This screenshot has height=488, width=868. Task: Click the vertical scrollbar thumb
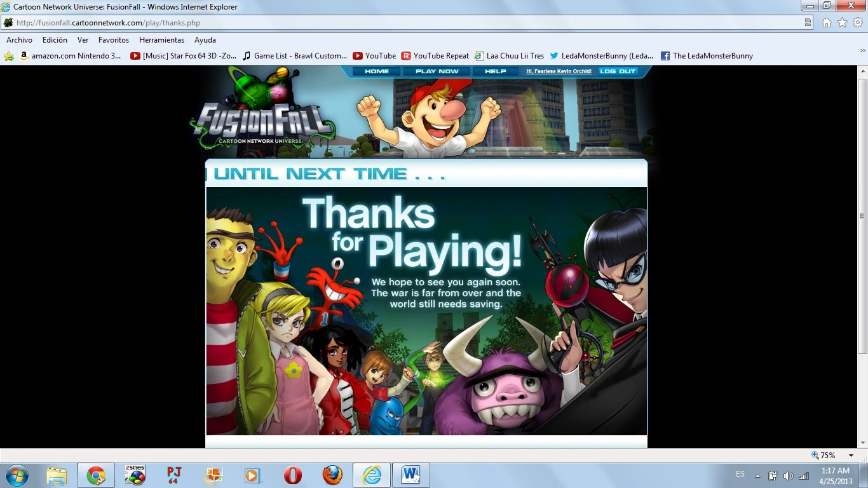(x=862, y=216)
